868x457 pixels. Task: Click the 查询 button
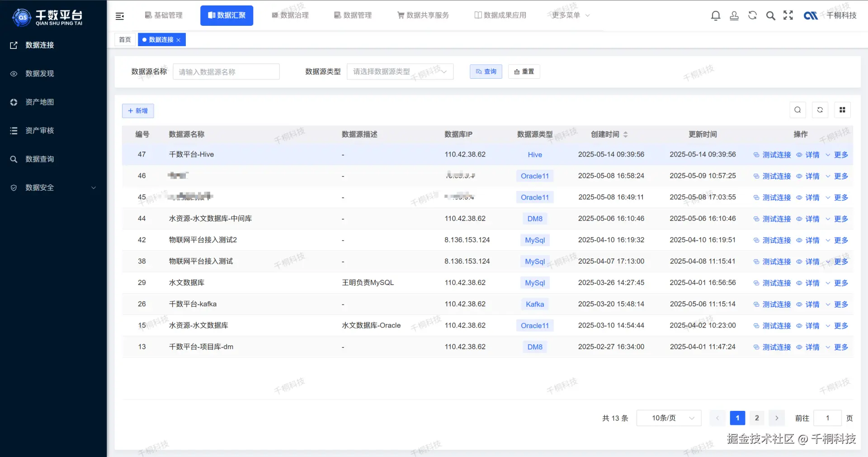(x=486, y=71)
